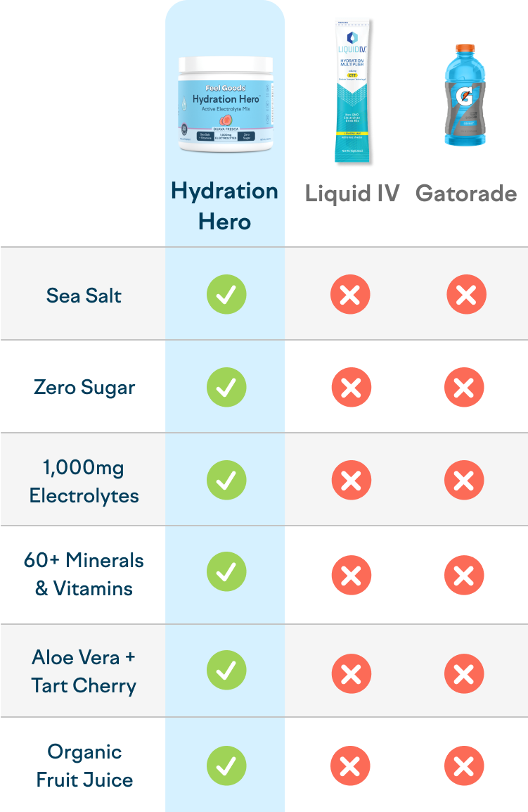Screen dimensions: 528x812
Task: Click the Organic Fruit Juice row label
Action: [84, 766]
